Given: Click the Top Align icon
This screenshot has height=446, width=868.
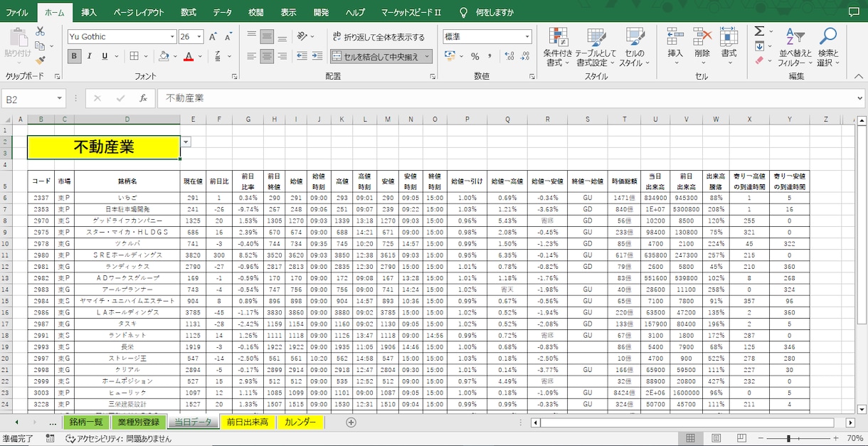Looking at the screenshot, I should 251,36.
